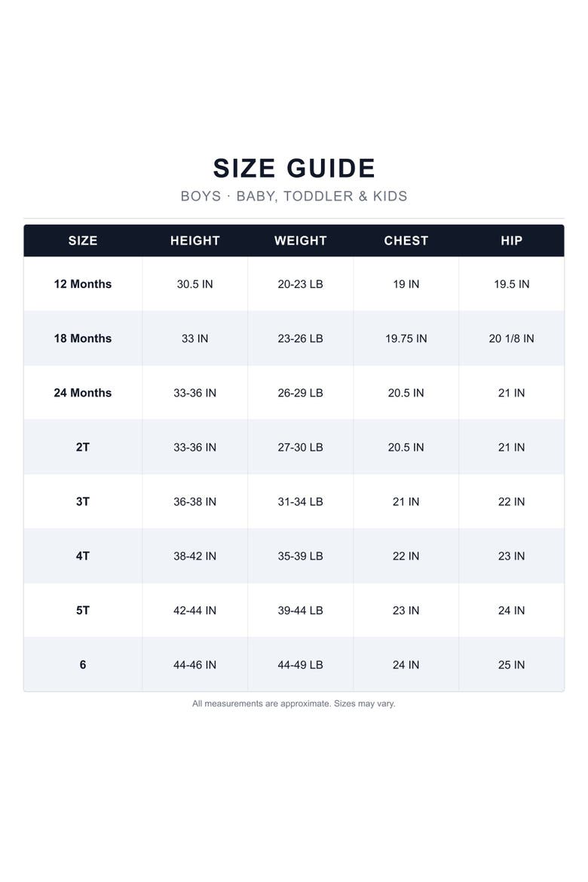Image resolution: width=588 pixels, height=882 pixels.
Task: Select the 2T size label
Action: click(83, 447)
